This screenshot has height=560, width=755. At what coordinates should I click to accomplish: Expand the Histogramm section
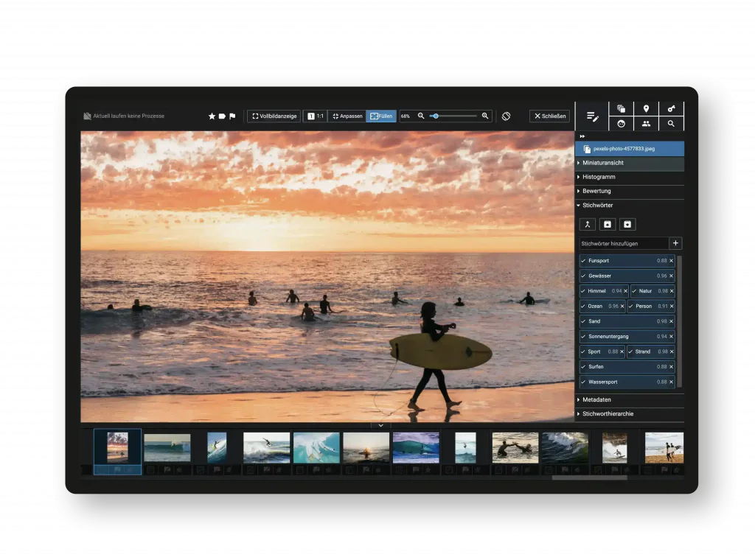[599, 178]
